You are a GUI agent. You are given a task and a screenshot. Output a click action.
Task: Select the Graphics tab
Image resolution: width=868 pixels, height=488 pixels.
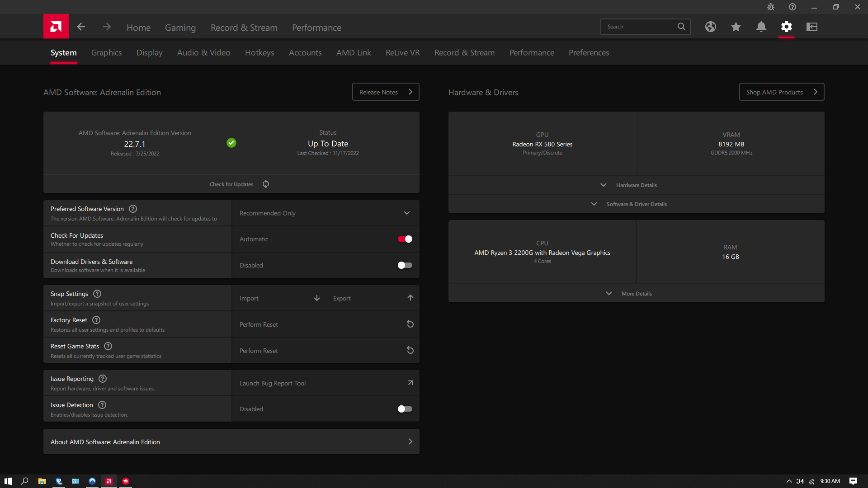click(106, 52)
